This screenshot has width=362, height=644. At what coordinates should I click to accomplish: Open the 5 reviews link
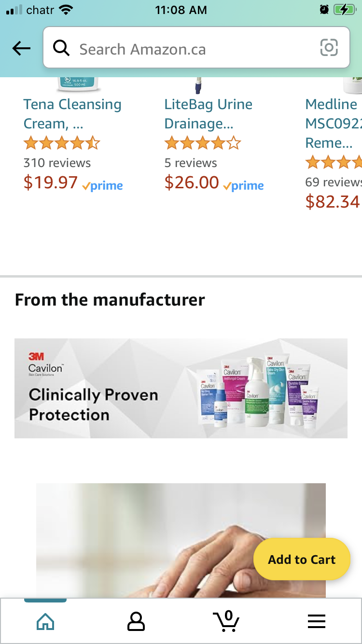191,163
